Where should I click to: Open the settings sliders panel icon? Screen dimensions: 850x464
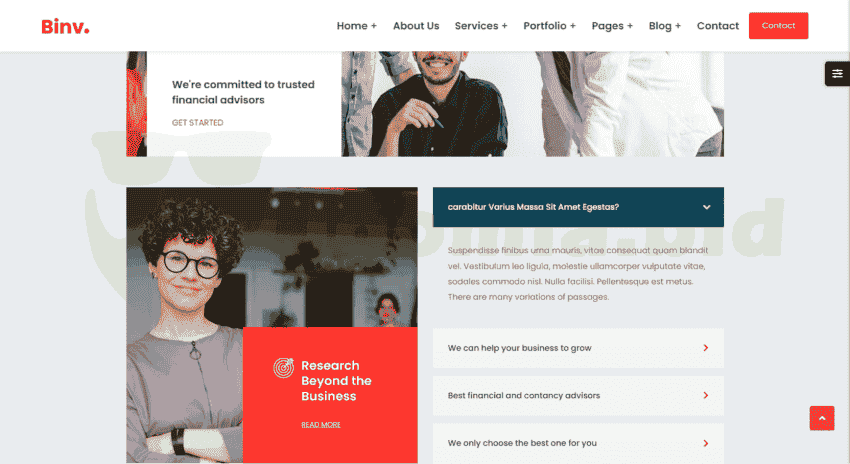tap(837, 74)
